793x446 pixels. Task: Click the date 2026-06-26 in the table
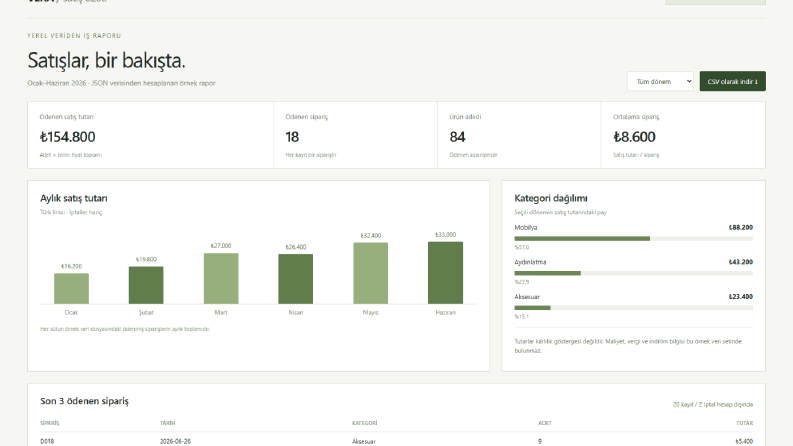[175, 441]
